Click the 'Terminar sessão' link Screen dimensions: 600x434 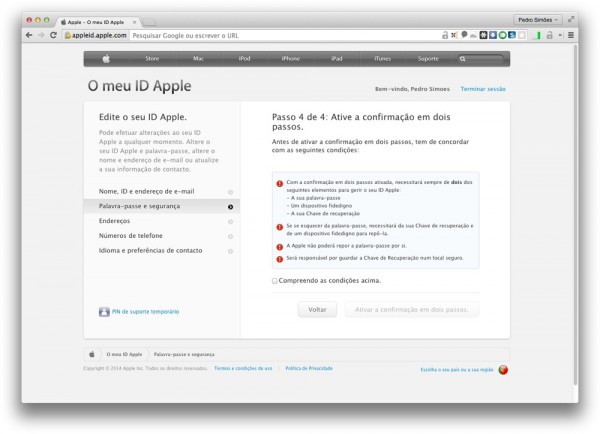point(483,89)
